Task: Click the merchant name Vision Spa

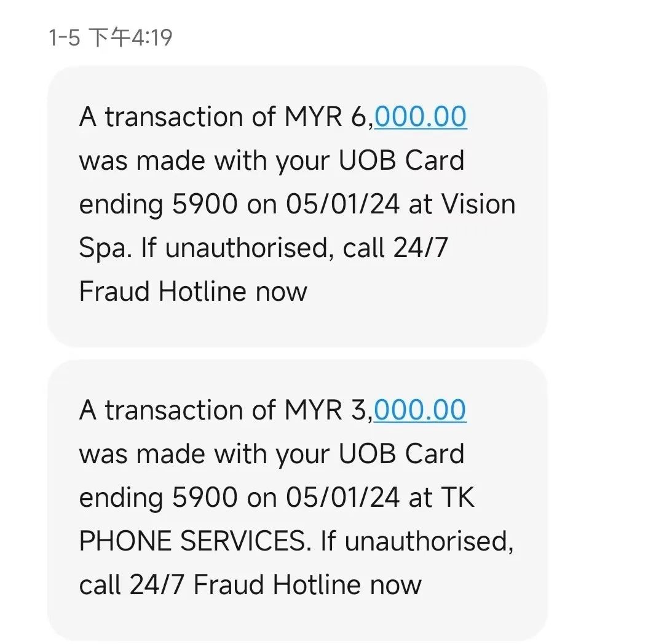Action: coord(477,204)
